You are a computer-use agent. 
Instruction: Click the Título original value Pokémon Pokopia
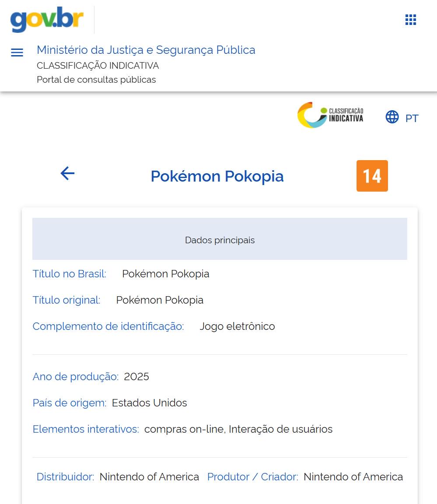tap(160, 300)
